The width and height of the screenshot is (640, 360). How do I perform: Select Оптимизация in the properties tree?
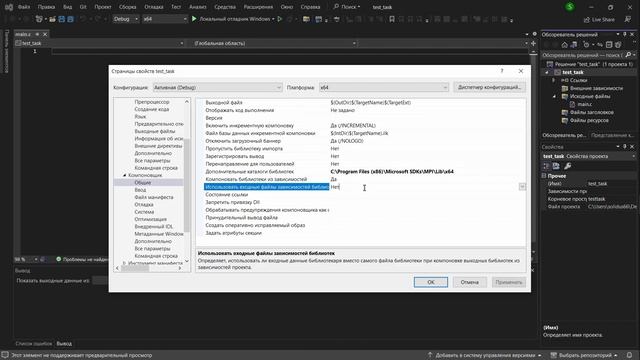[x=150, y=219]
